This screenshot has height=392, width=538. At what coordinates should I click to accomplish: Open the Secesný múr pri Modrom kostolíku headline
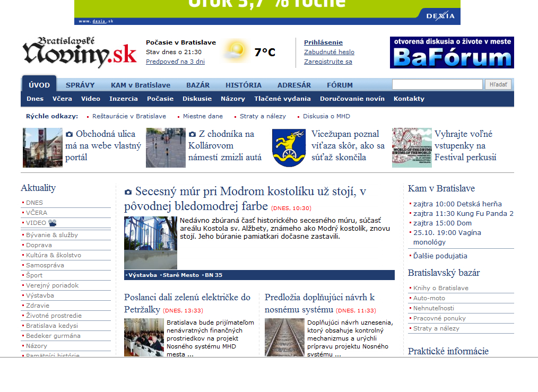245,198
